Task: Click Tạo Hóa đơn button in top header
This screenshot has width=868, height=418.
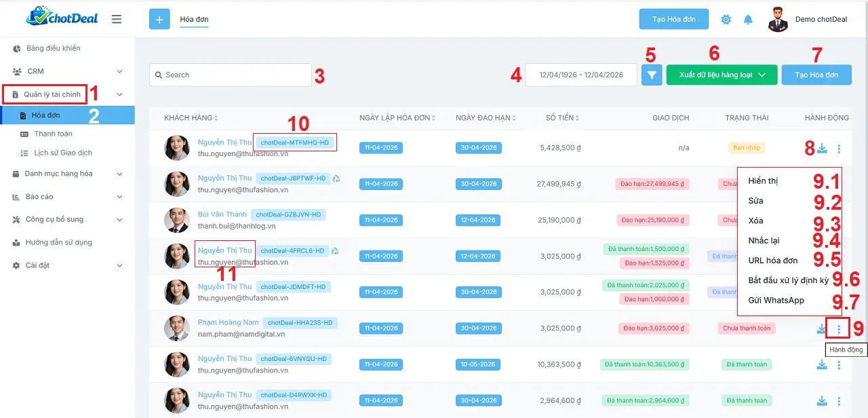Action: point(673,19)
